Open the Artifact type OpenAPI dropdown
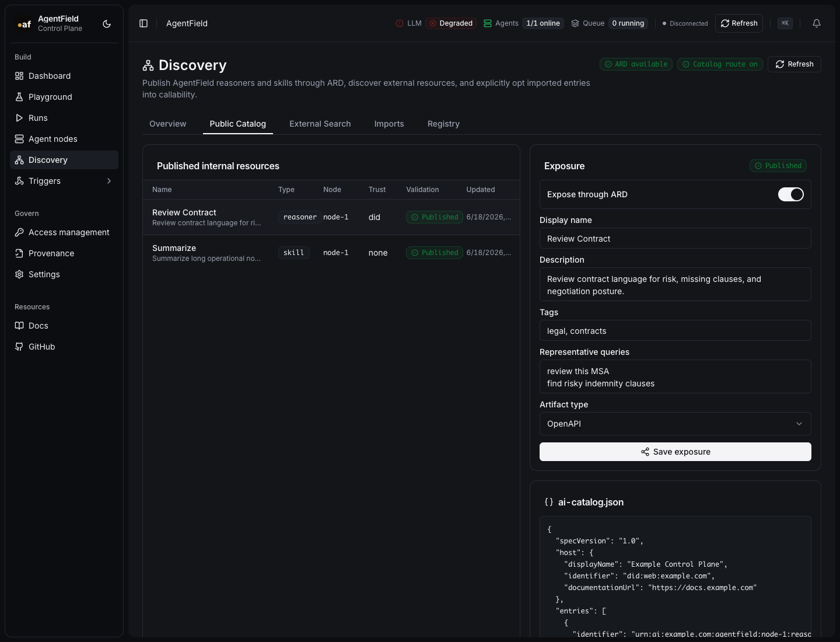The width and height of the screenshot is (840, 642). tap(675, 424)
